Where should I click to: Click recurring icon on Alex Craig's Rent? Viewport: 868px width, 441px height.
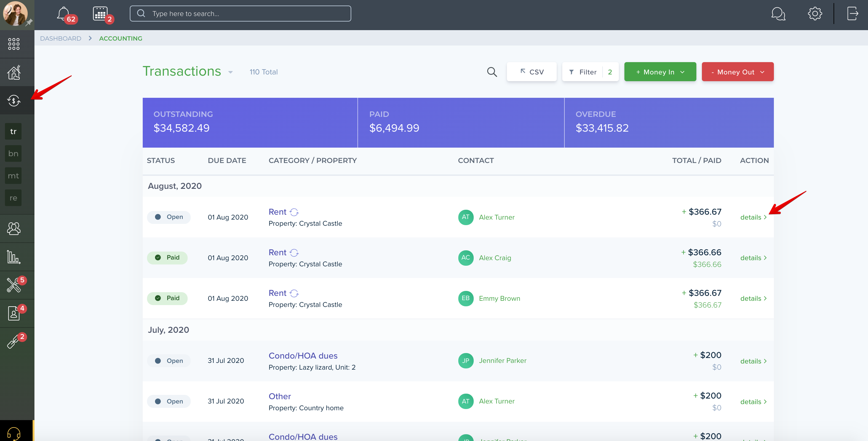294,253
